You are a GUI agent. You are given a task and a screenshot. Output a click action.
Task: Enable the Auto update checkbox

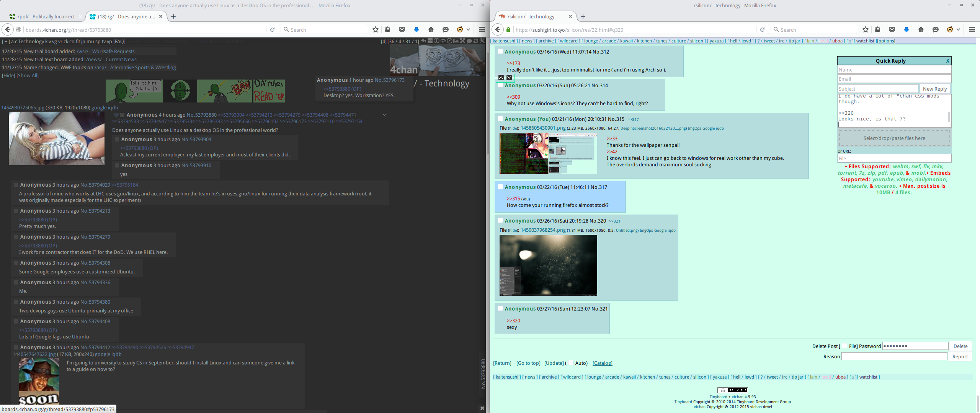point(570,363)
